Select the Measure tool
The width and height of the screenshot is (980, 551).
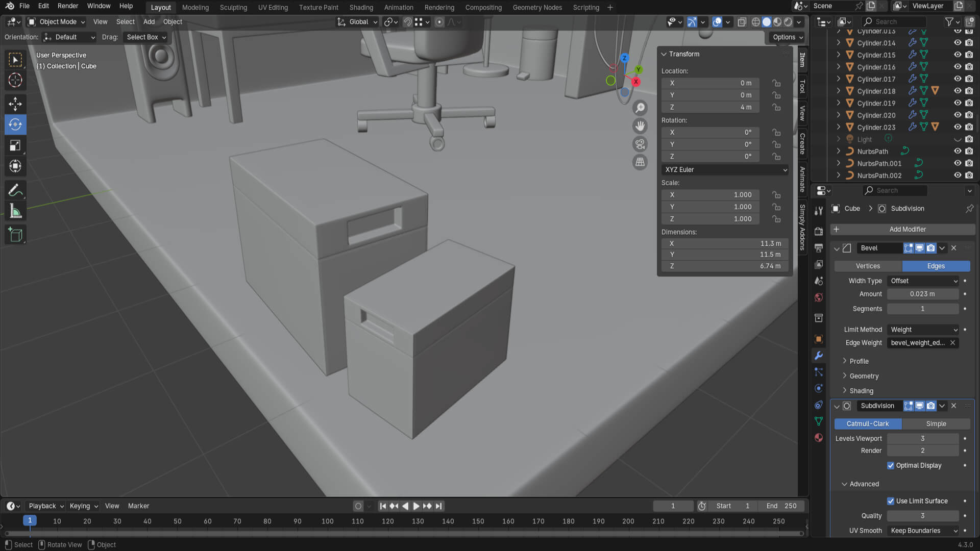click(x=15, y=211)
